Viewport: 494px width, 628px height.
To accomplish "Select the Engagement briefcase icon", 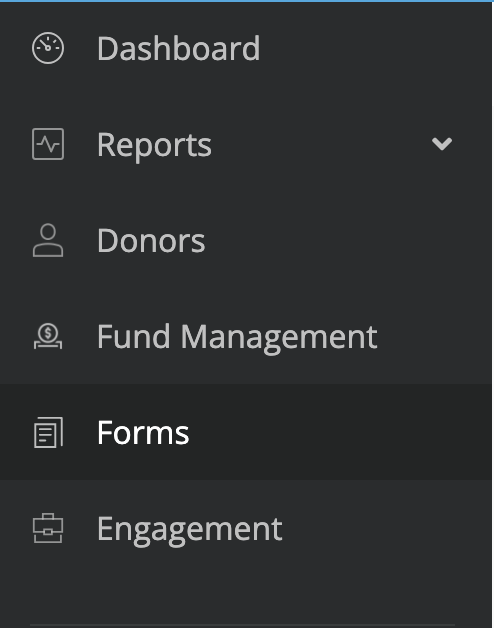I will [x=48, y=528].
